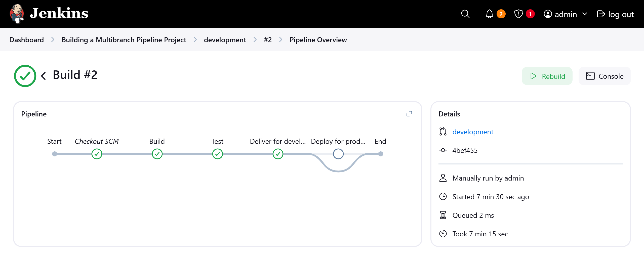The image size is (644, 258).
Task: Select the Start node in the pipeline
Action: (55, 154)
